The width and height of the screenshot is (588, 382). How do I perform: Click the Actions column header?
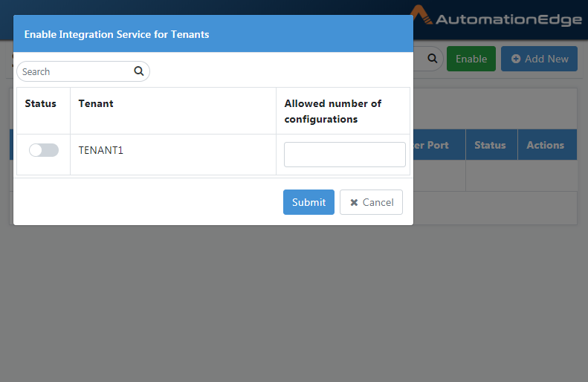point(545,145)
